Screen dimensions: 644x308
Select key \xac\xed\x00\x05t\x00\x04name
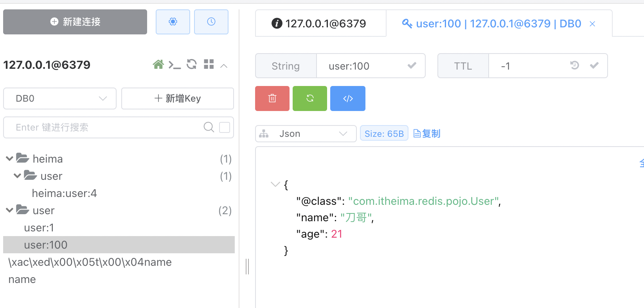point(90,262)
